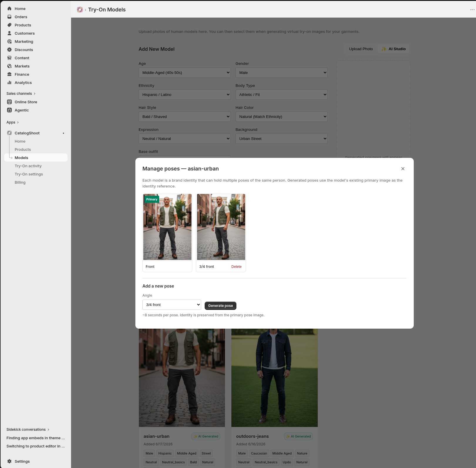Go to CatalogShoot Products submenu
This screenshot has height=468, width=476.
(x=23, y=149)
